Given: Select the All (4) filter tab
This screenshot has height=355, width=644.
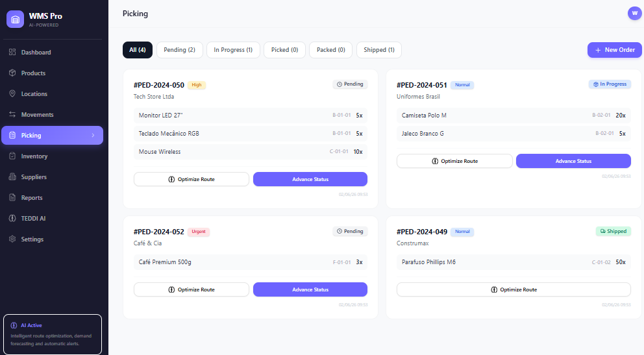Looking at the screenshot, I should tap(138, 50).
